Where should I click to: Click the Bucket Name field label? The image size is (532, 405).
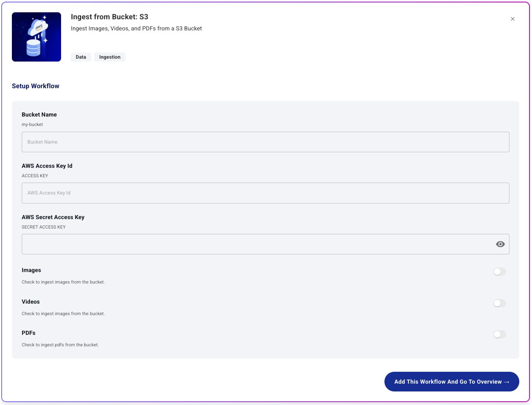[39, 114]
